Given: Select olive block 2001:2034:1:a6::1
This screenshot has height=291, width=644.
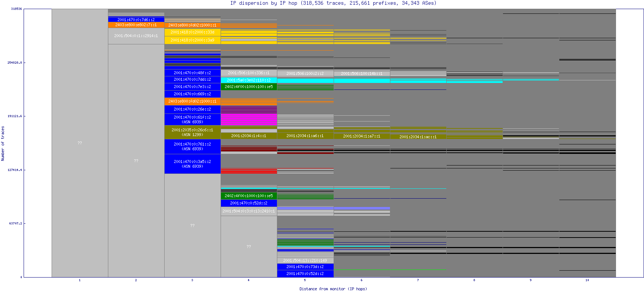Looking at the screenshot, I should 305,136.
